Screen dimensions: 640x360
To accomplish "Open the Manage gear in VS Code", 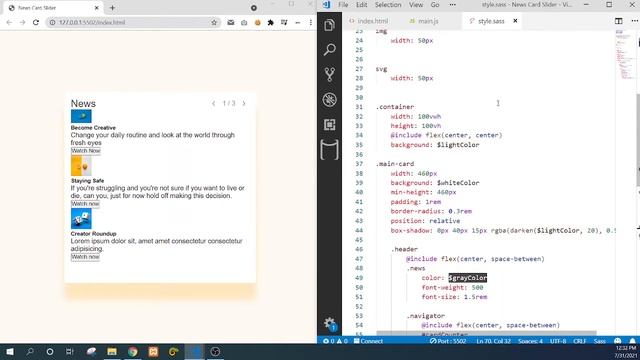I will (x=329, y=323).
